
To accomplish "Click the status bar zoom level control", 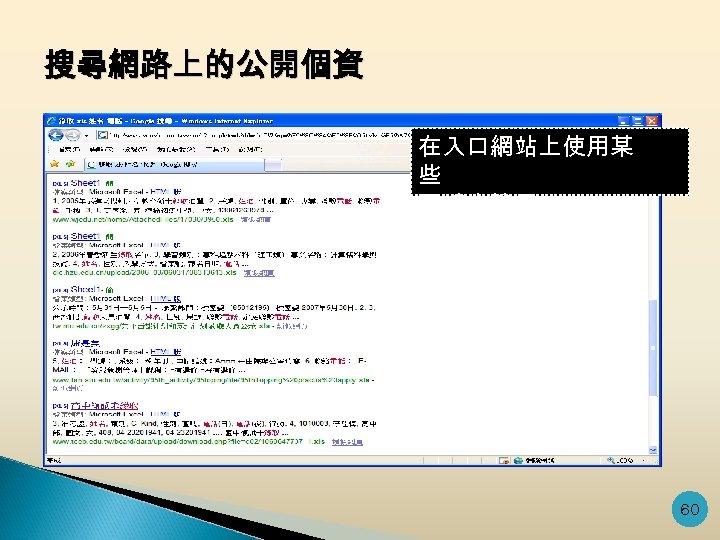I will tap(627, 460).
